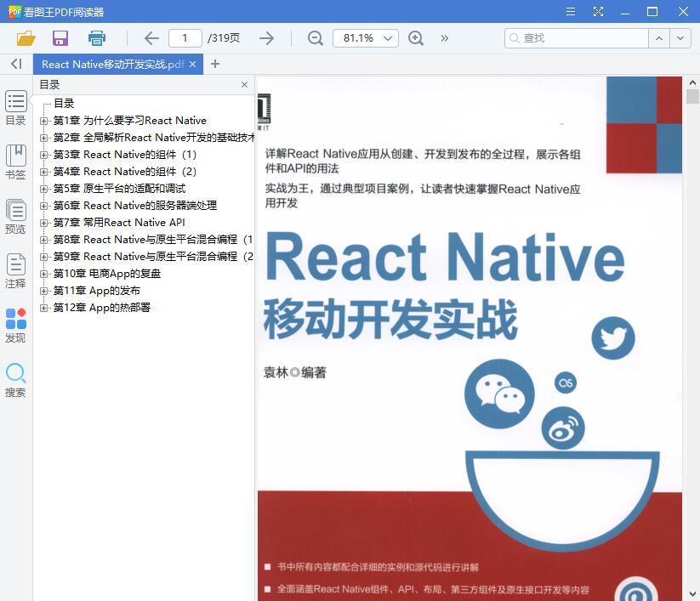Select top-level 目录 outline entry
The height and width of the screenshot is (601, 700).
click(64, 104)
